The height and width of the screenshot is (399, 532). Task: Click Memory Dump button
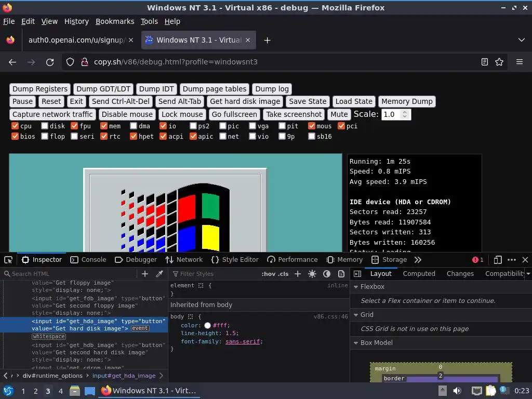[x=407, y=101]
